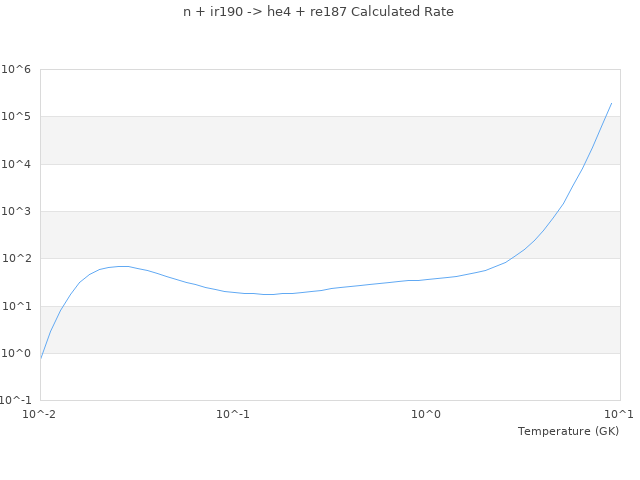This screenshot has width=640, height=480.
Task: Click the 10^2 y-axis tick label
Action: point(16,259)
